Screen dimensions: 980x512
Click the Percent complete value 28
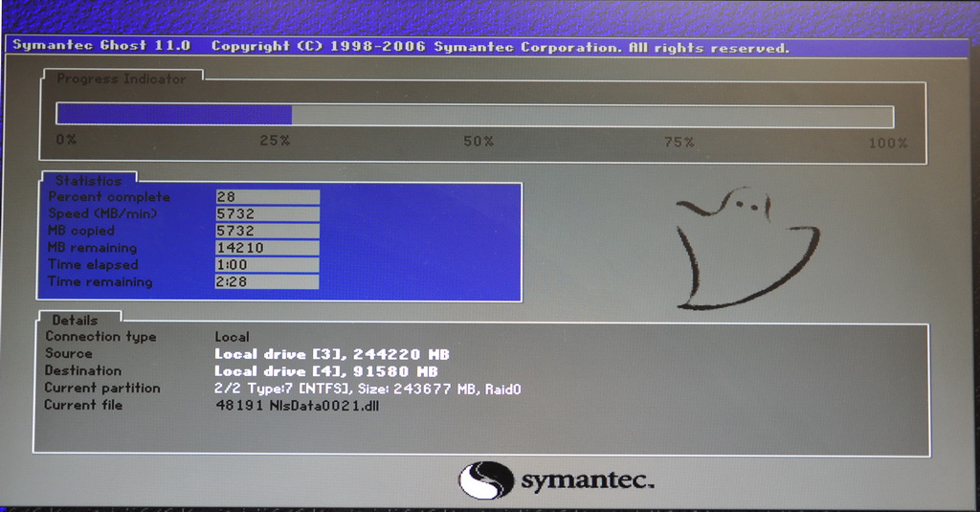pyautogui.click(x=268, y=197)
